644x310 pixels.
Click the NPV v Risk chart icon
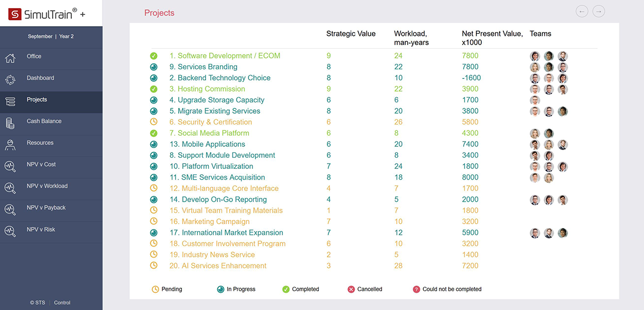[10, 231]
